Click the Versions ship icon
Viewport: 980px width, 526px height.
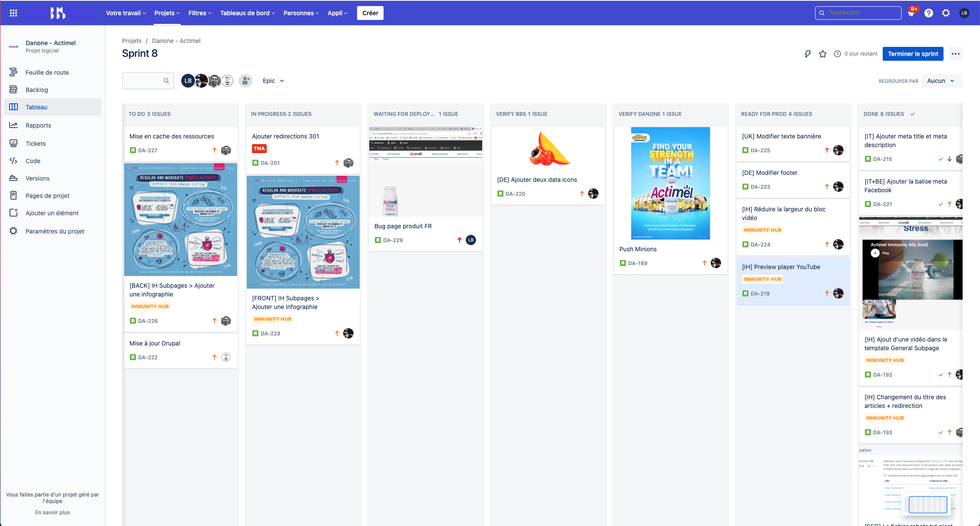pos(13,178)
